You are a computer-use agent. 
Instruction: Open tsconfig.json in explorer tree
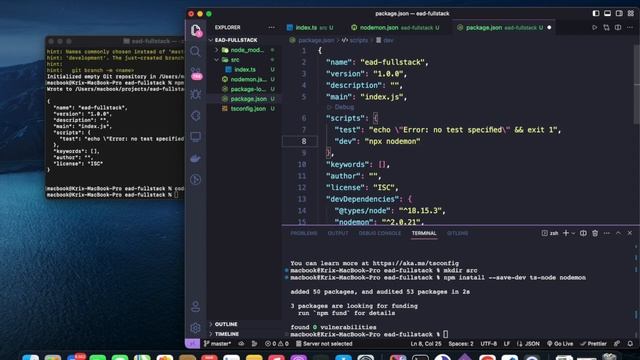[x=248, y=109]
